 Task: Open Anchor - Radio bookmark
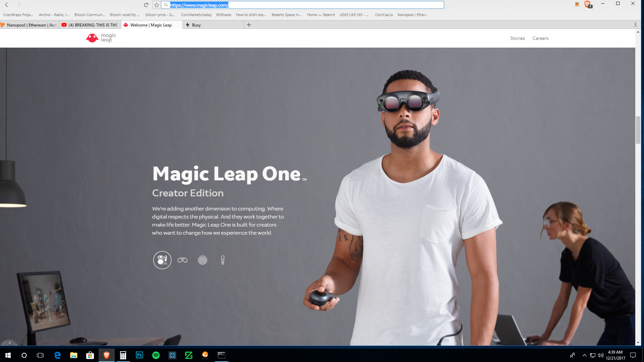54,15
